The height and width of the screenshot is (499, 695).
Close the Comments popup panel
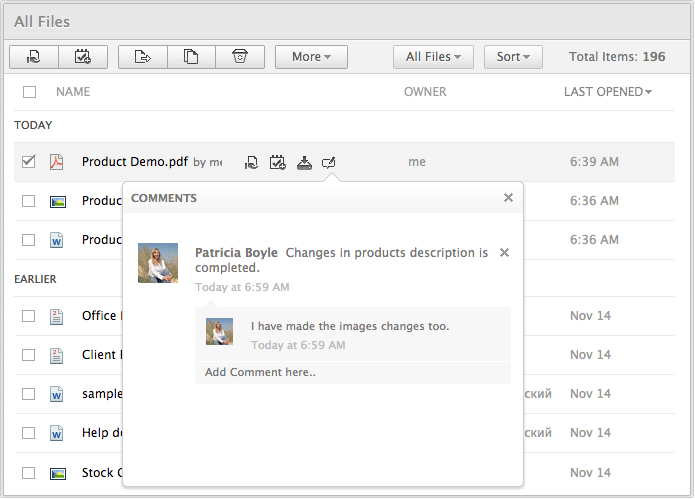tap(508, 198)
